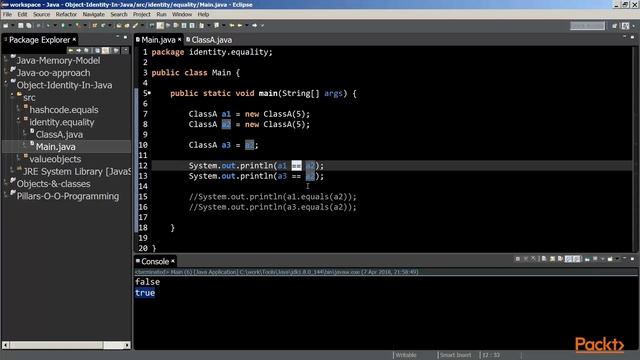Collapse the main method fold marker
The image size is (640, 360).
pyautogui.click(x=149, y=93)
